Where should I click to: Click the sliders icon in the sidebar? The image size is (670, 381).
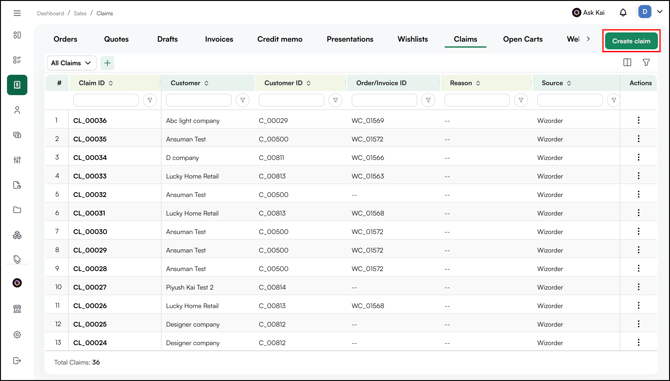[17, 160]
